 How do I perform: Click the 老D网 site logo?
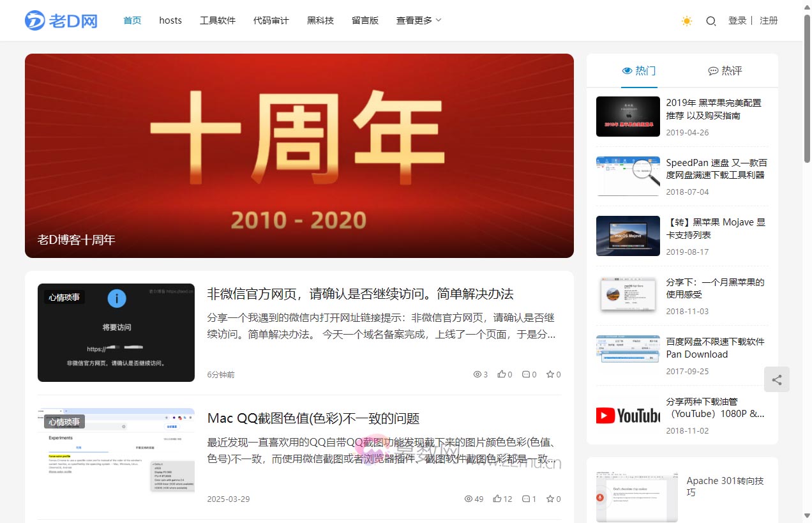click(x=61, y=20)
